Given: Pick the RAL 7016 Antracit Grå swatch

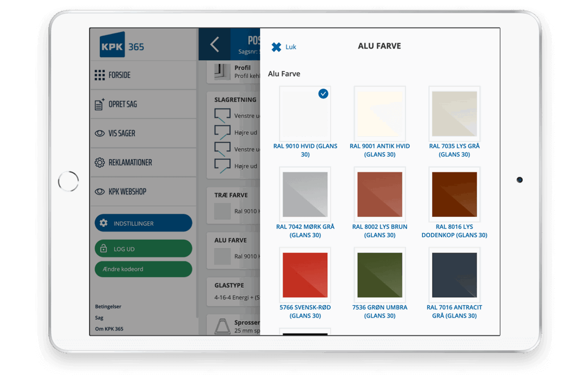Looking at the screenshot, I should pyautogui.click(x=454, y=275).
